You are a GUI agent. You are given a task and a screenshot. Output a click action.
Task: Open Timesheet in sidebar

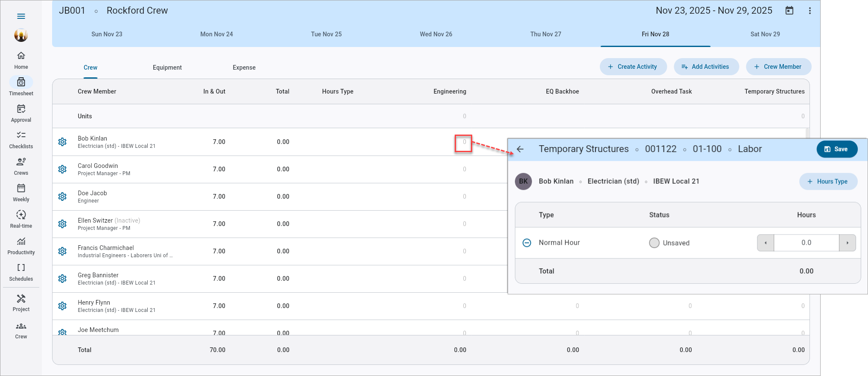[21, 87]
